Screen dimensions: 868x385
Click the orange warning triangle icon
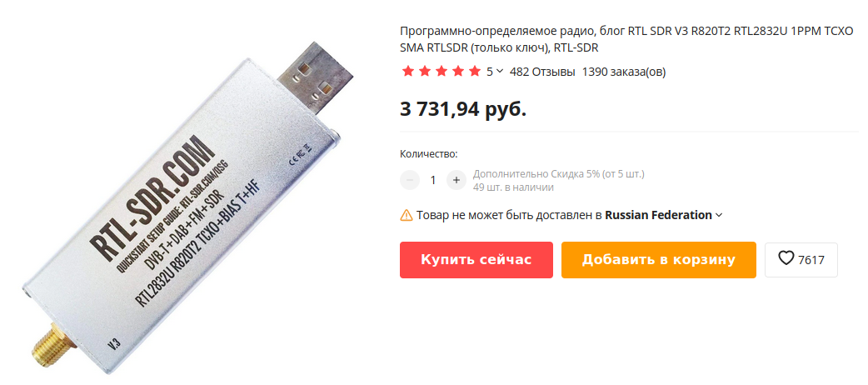[x=407, y=215]
